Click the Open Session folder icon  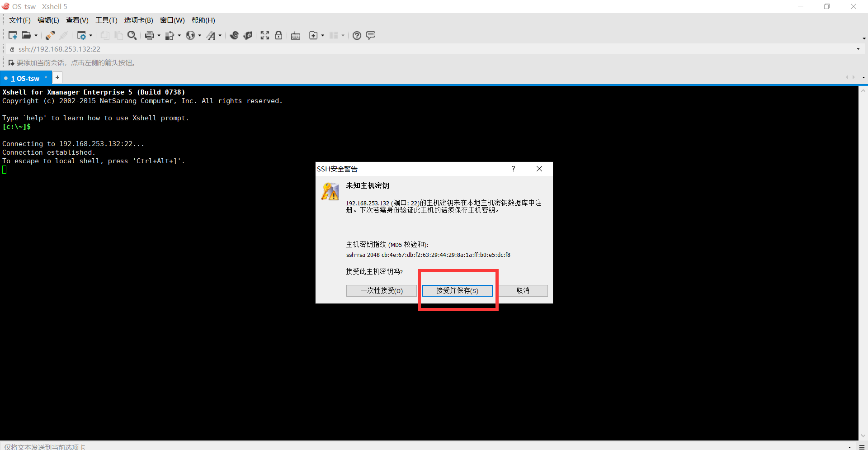click(x=27, y=35)
